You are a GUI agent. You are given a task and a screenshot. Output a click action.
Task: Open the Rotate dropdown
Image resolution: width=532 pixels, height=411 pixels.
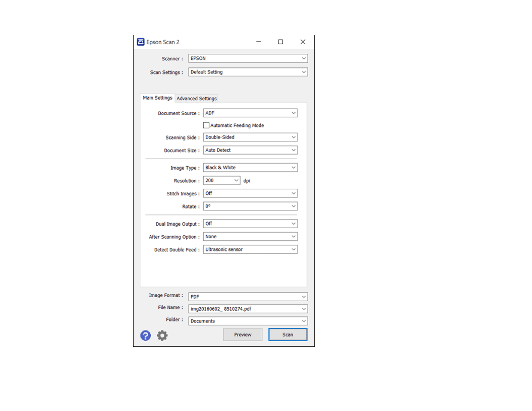pos(250,206)
